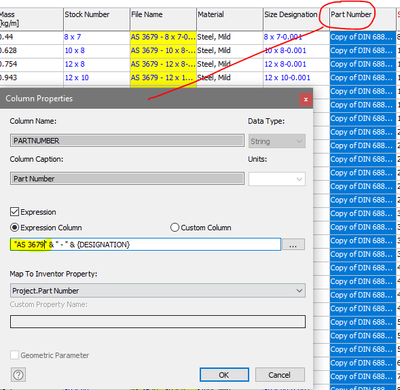Select the Material column header
This screenshot has height=390, width=400.
pyautogui.click(x=230, y=19)
